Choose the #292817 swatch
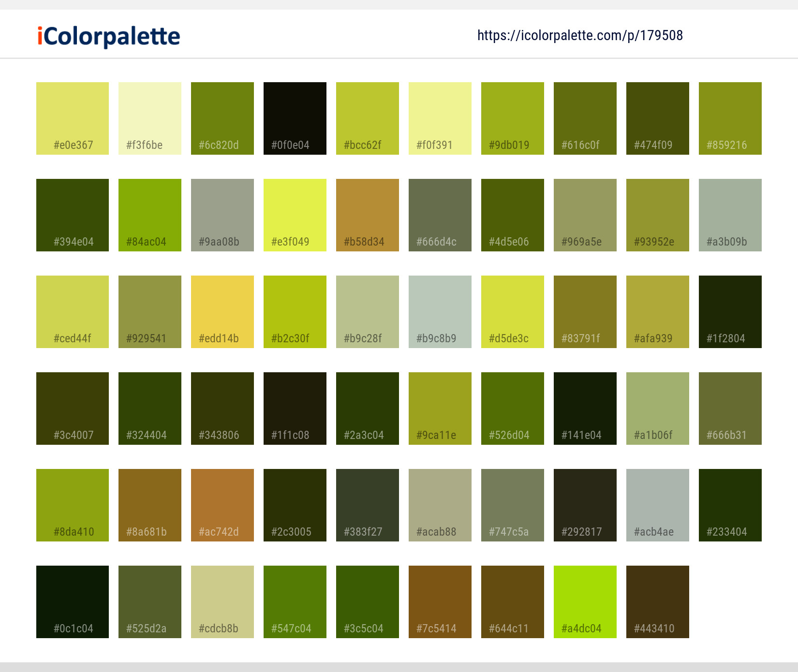Screen dimensions: 798x672 pos(585,505)
